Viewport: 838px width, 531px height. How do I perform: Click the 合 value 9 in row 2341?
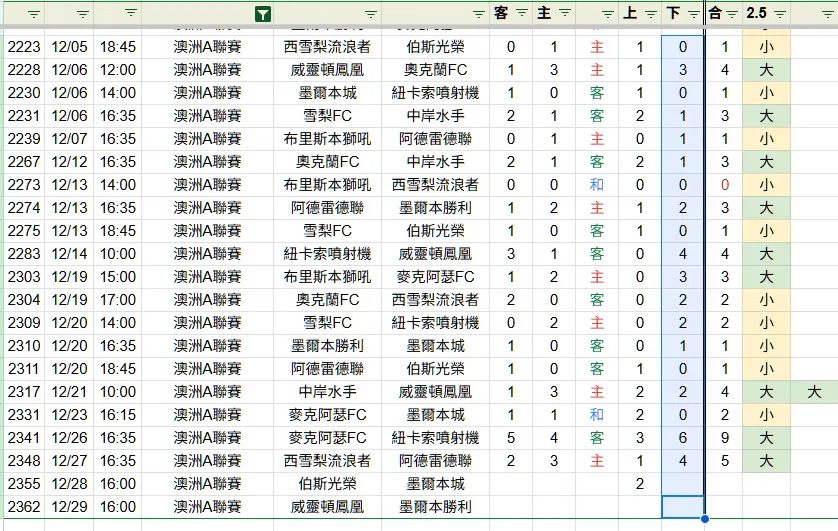[724, 438]
